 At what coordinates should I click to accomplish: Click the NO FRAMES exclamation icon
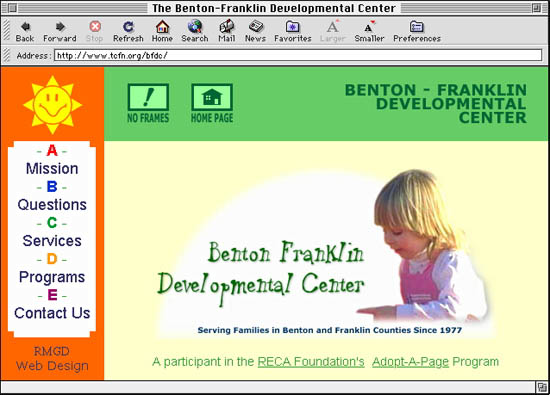pos(148,103)
